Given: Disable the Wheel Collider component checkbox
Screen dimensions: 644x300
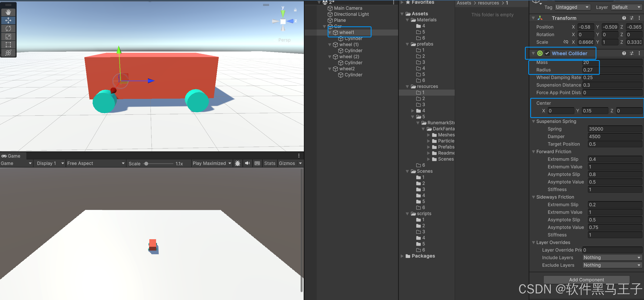Looking at the screenshot, I should point(547,53).
